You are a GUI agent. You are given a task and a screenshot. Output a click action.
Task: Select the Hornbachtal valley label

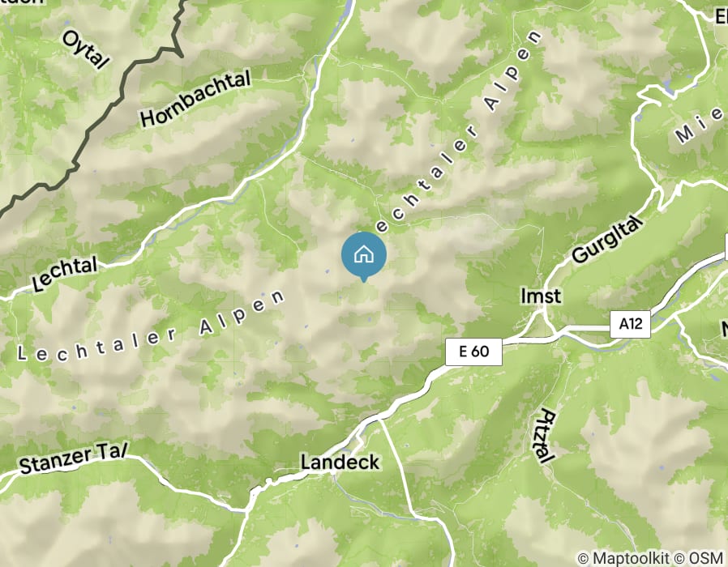point(195,100)
